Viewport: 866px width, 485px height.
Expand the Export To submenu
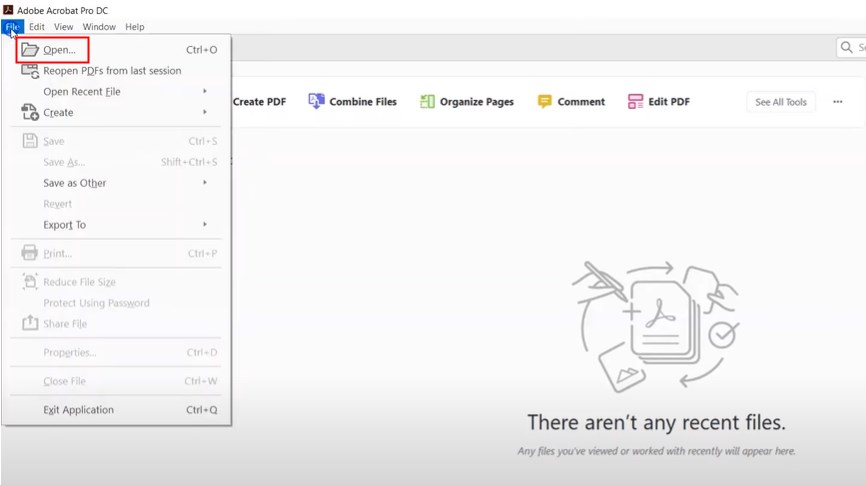click(x=205, y=225)
